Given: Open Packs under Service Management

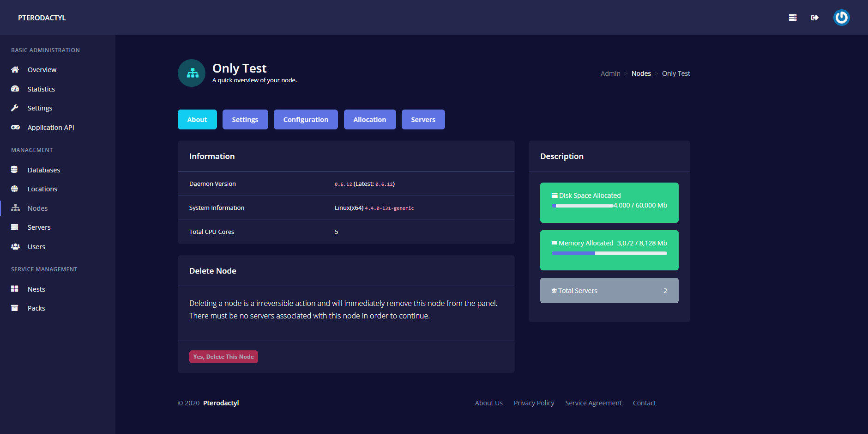Looking at the screenshot, I should pos(36,308).
